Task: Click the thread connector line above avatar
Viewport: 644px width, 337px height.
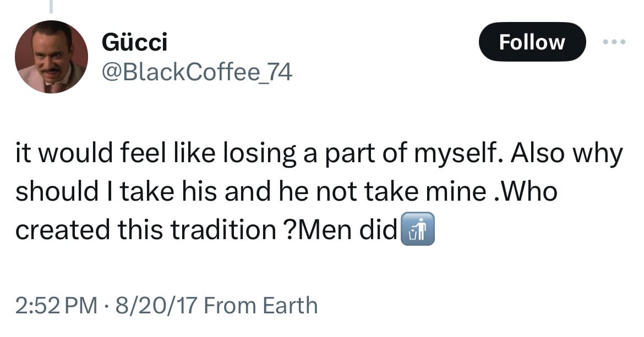Action: click(51, 7)
